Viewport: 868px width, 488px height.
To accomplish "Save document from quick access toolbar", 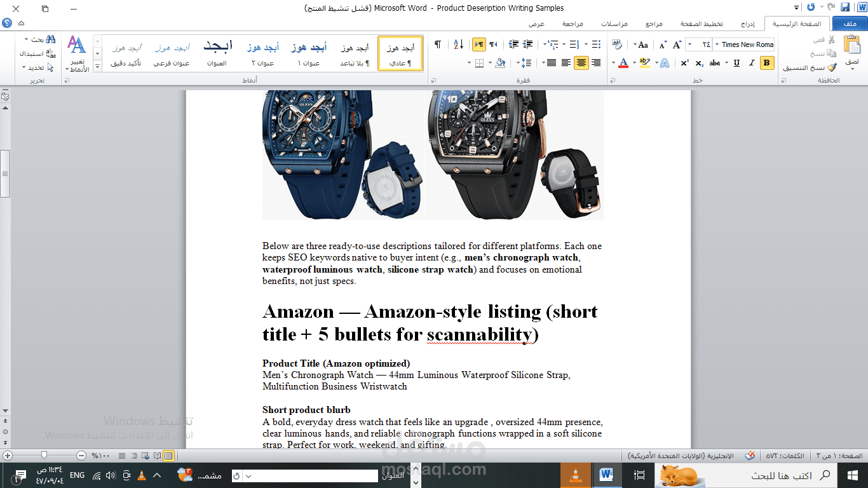I will click(845, 8).
